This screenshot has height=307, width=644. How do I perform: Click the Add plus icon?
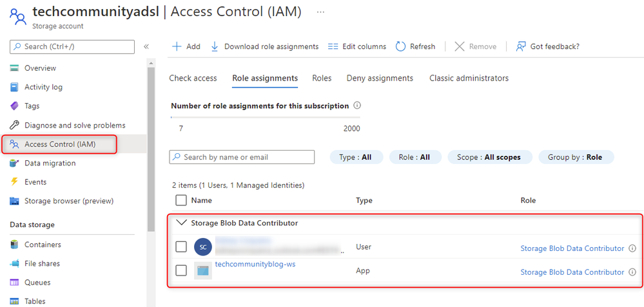176,46
